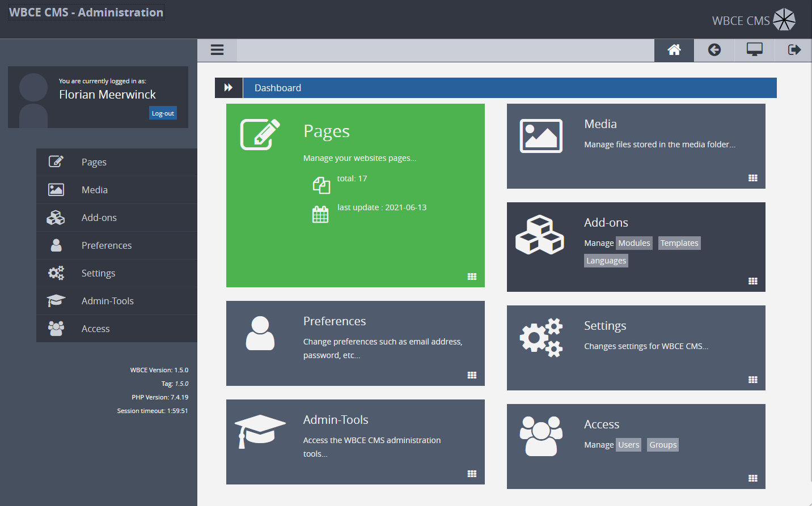Open the Users link in Access
This screenshot has width=812, height=506.
click(629, 445)
